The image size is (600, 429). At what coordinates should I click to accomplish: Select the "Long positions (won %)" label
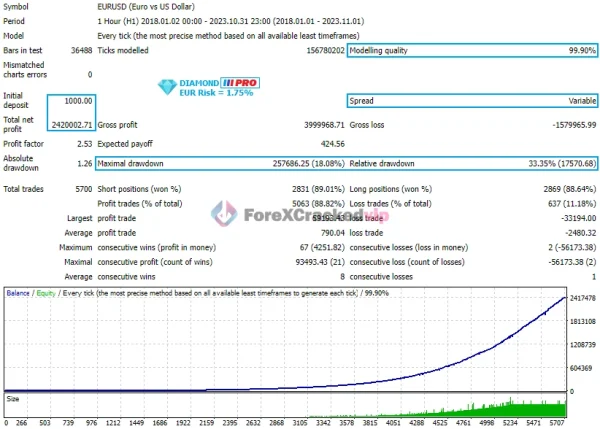tap(391, 189)
